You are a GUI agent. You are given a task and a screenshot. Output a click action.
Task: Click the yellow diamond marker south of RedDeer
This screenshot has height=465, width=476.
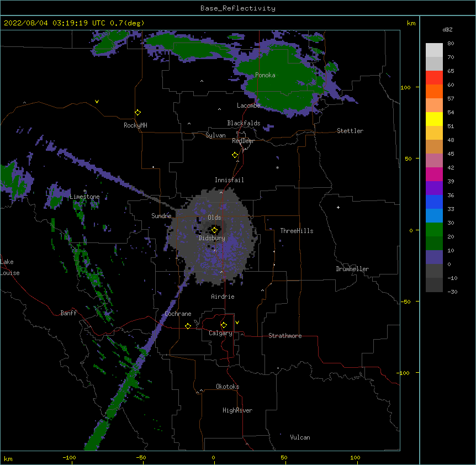235,155
